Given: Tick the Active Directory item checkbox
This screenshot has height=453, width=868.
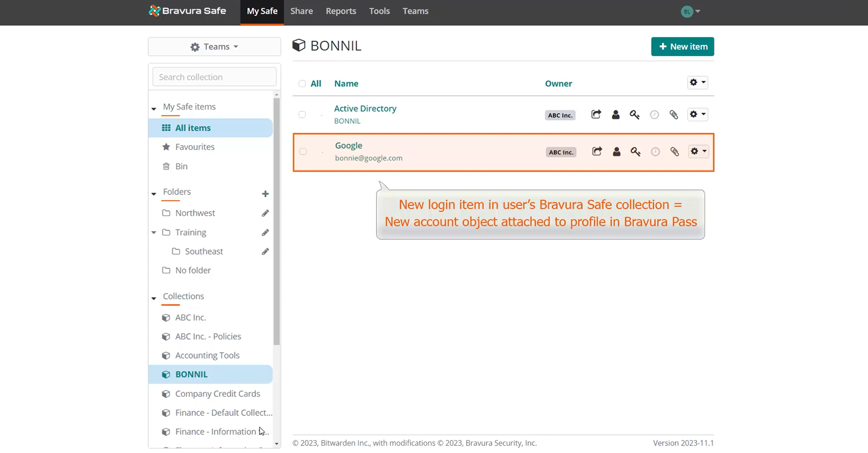Looking at the screenshot, I should pos(302,114).
